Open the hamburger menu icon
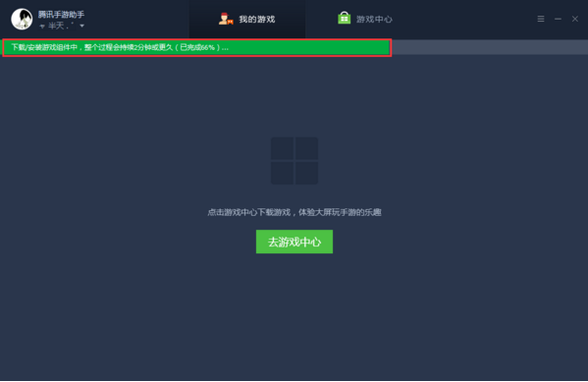This screenshot has height=382, width=588. [541, 19]
